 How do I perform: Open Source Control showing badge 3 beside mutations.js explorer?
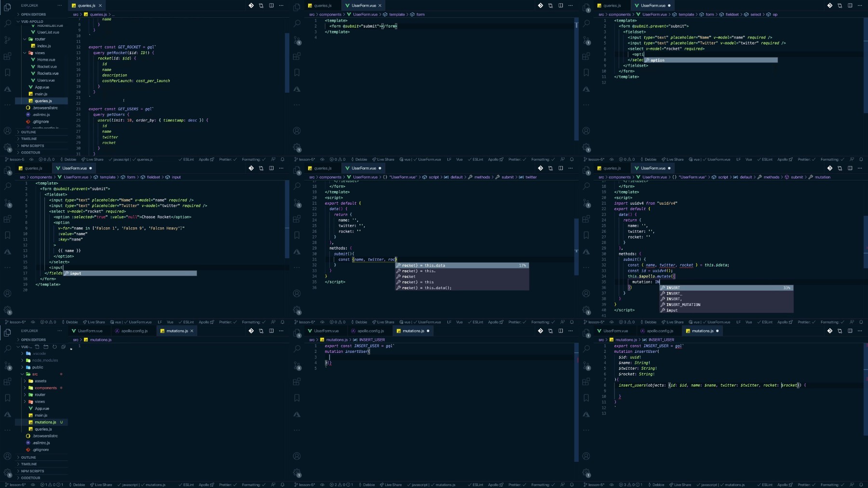[7, 365]
